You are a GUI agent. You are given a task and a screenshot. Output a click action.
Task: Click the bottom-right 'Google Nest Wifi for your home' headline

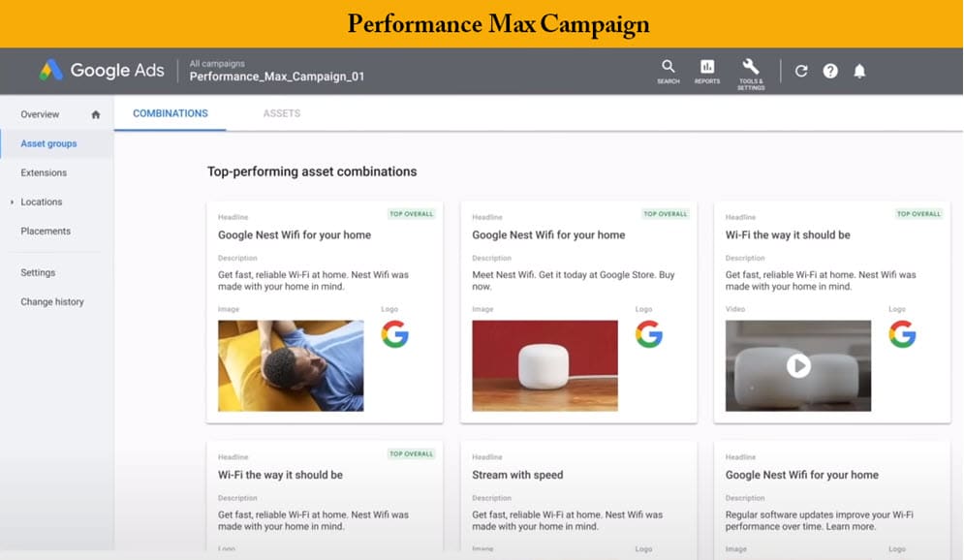click(801, 475)
